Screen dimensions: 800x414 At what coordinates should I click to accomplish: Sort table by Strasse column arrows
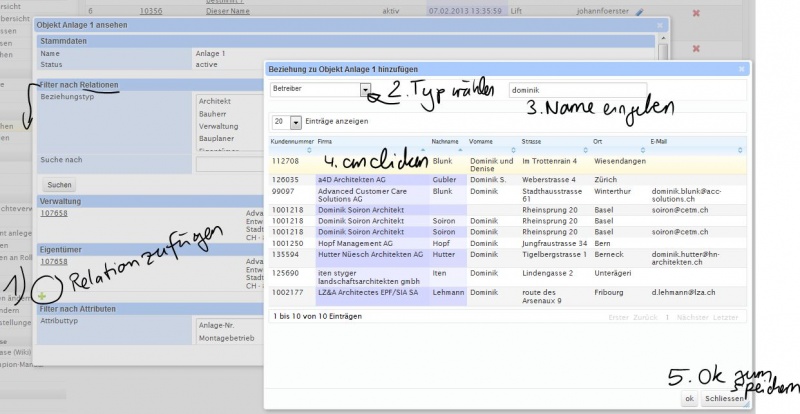585,150
